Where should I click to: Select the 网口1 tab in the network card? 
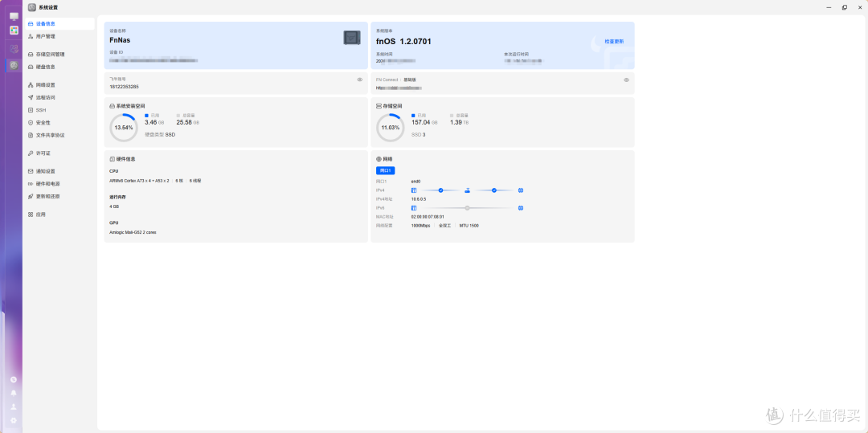point(385,170)
